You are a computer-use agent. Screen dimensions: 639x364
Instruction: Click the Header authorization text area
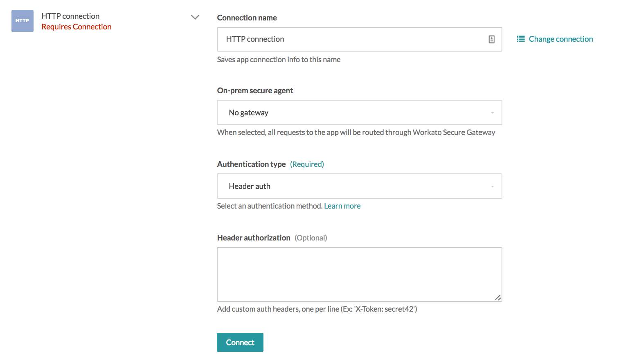[x=359, y=274]
